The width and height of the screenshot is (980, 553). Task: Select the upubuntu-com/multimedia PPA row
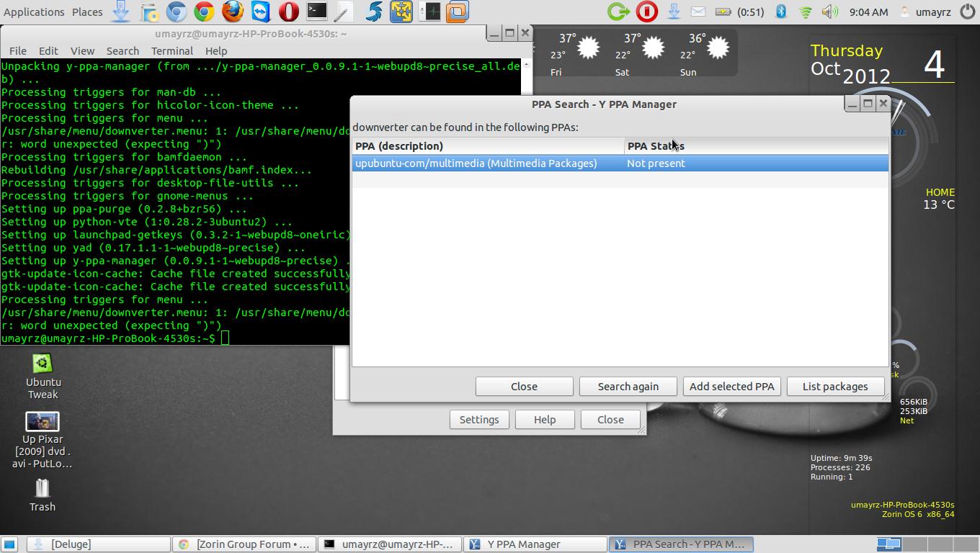[476, 163]
